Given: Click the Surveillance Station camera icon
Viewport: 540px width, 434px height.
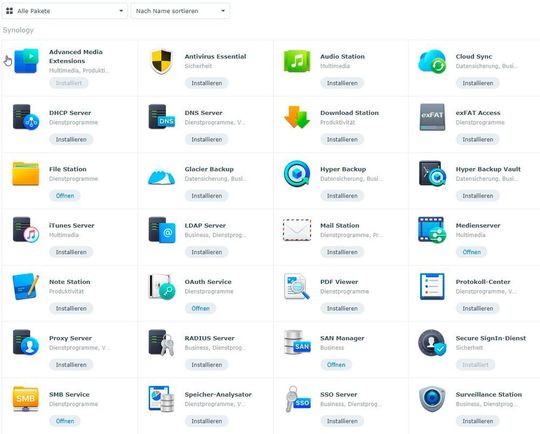Looking at the screenshot, I should click(x=432, y=399).
